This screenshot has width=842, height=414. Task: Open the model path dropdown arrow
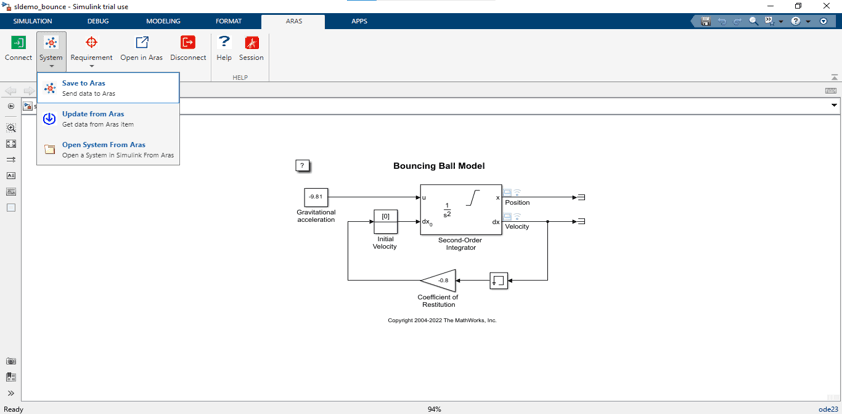834,106
